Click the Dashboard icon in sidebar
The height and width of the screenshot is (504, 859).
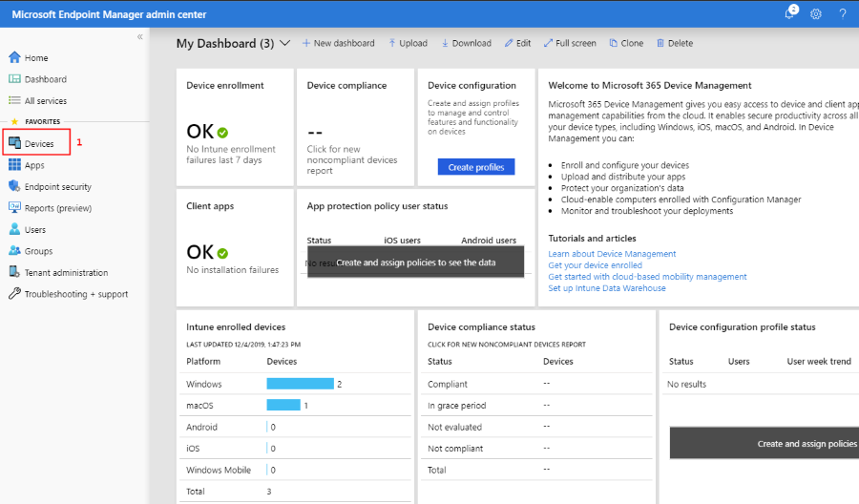[x=14, y=79]
